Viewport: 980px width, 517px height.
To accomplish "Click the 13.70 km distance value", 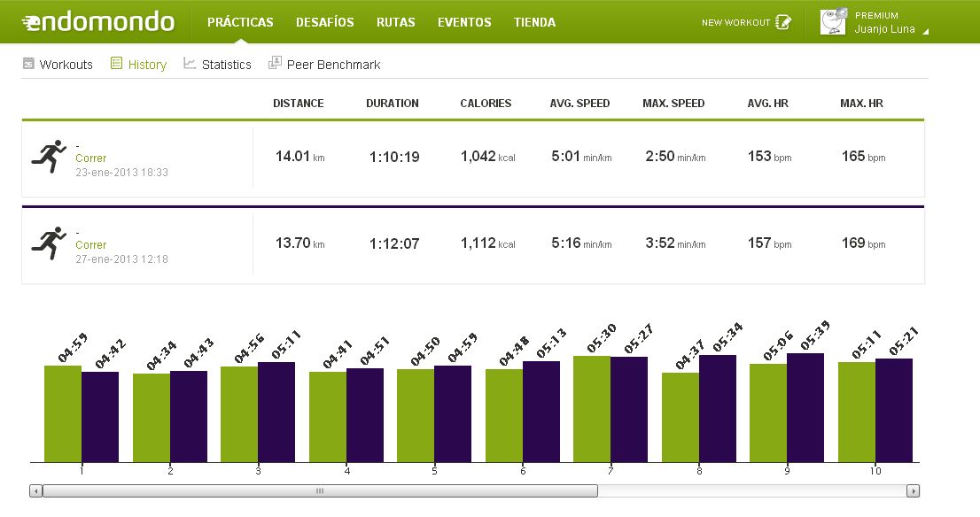I will 300,243.
